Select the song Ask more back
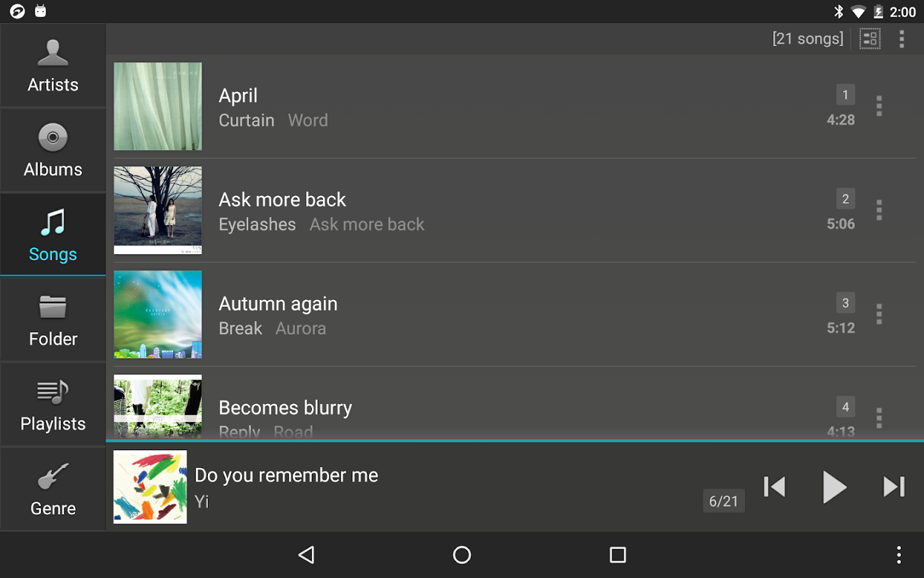Image resolution: width=924 pixels, height=578 pixels. point(282,200)
